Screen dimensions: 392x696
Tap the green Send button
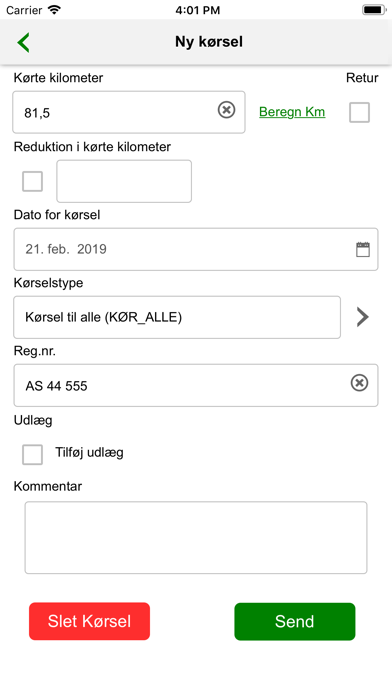pyautogui.click(x=295, y=621)
